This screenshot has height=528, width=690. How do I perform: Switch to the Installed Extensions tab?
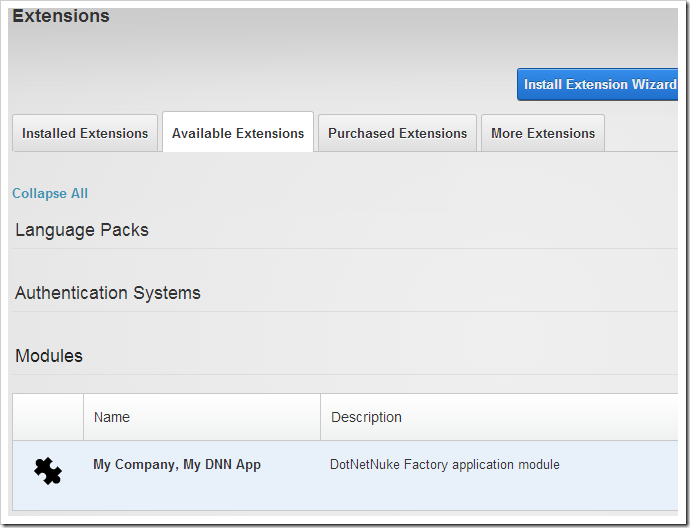tap(85, 133)
